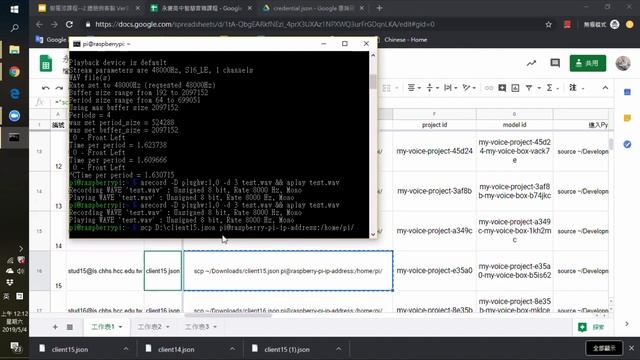Screen dimensions: 640x360
Task: Open File Explorer from the taskbar
Action: point(14,50)
